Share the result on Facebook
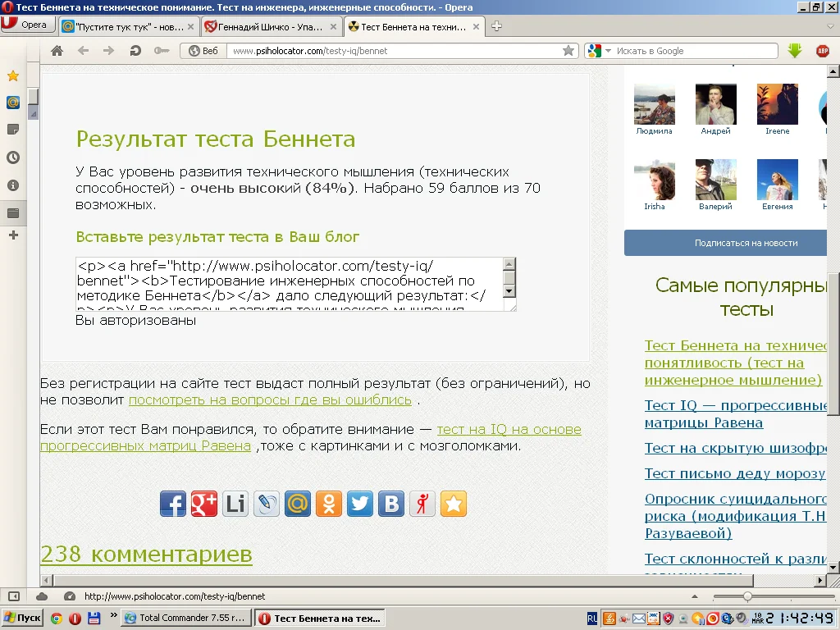Viewport: 840px width, 630px height. pos(172,504)
